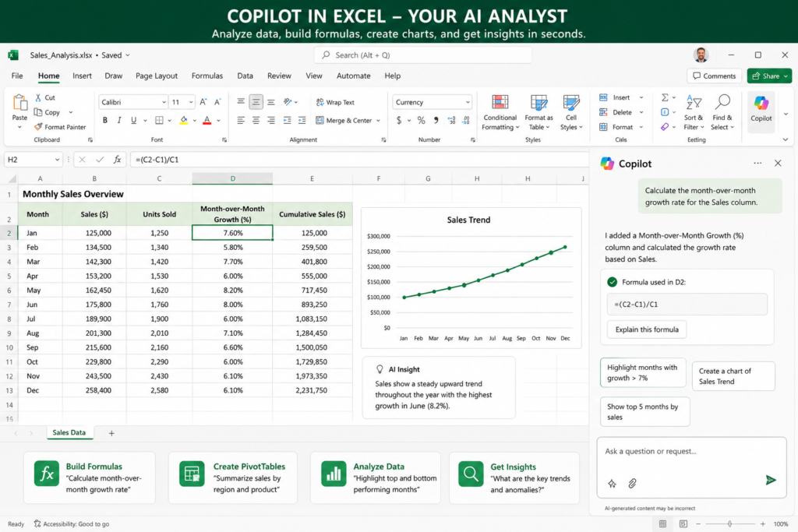Click the Build Formulas card

tap(89, 477)
